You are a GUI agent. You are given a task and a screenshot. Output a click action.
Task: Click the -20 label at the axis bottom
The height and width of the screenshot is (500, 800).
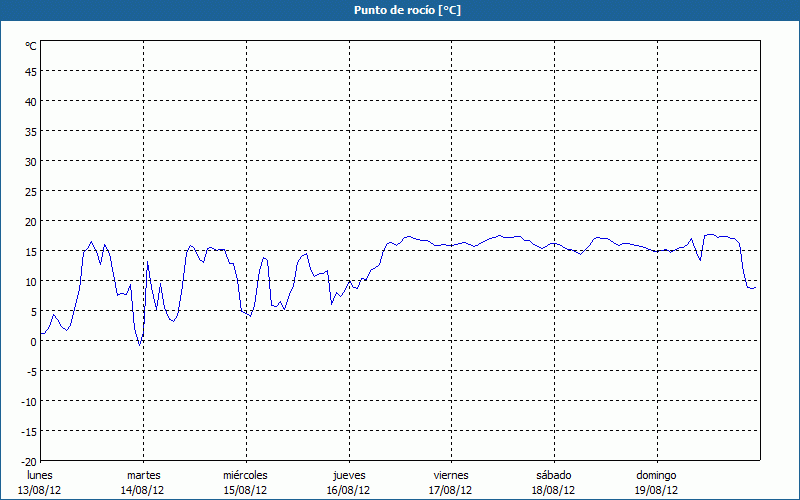pyautogui.click(x=28, y=461)
